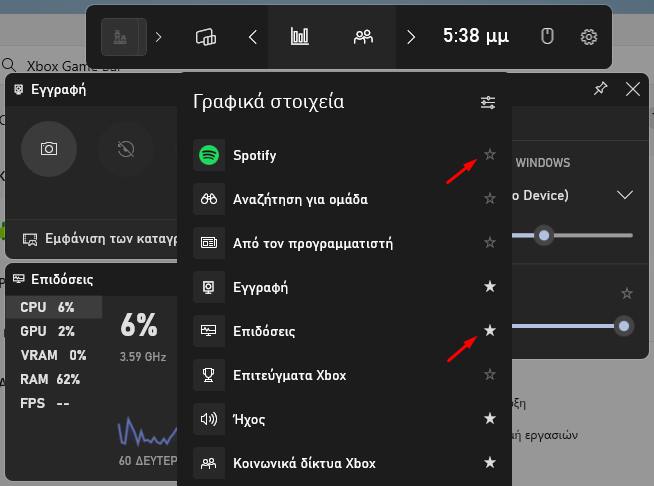
Task: Open Game Bar settings gear
Action: 589,37
